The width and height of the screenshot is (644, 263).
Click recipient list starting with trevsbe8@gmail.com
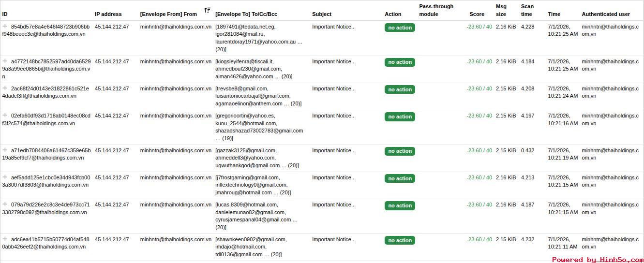click(x=258, y=96)
